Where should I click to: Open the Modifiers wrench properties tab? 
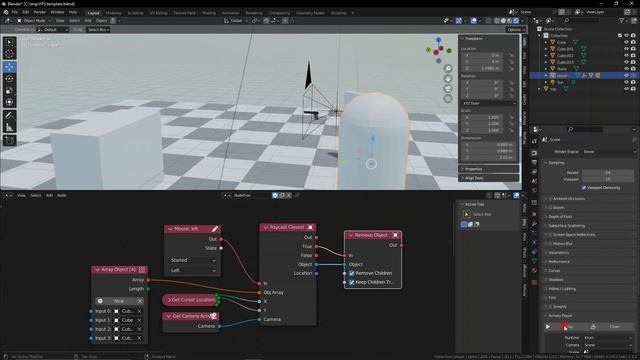[x=534, y=224]
